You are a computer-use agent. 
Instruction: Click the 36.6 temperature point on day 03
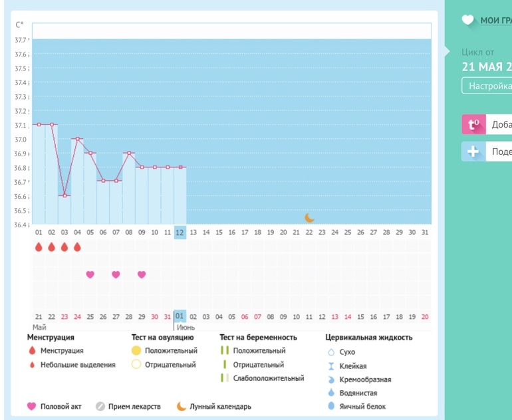pyautogui.click(x=64, y=195)
